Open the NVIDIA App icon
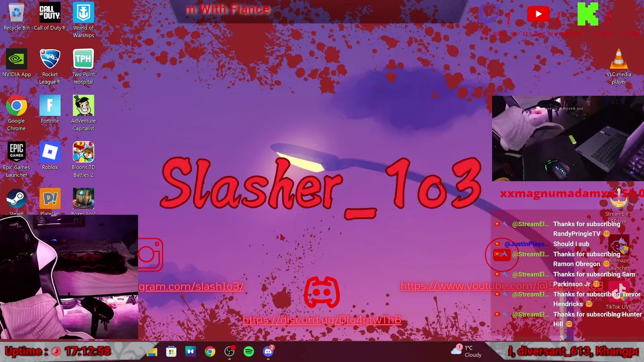The image size is (644, 362). pyautogui.click(x=16, y=64)
